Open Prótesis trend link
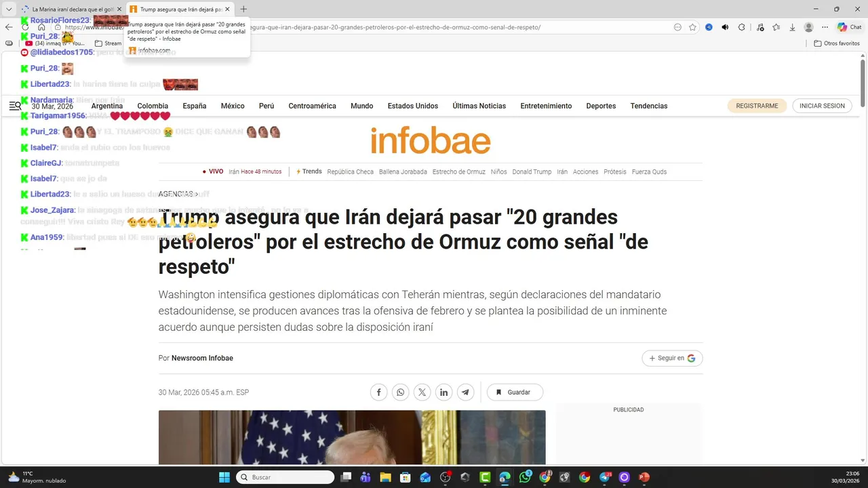Screen dimensions: 868x488 coord(615,171)
